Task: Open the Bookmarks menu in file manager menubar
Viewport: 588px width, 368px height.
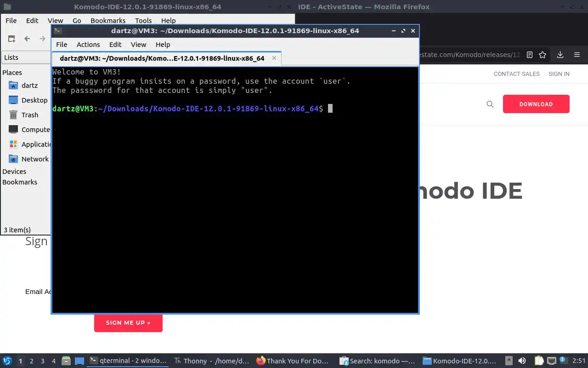Action: point(108,21)
